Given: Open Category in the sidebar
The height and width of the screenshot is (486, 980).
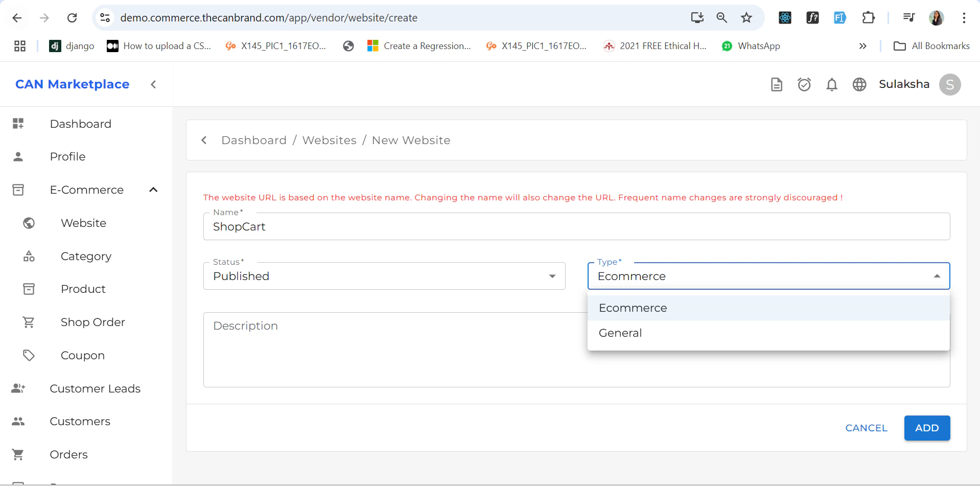Looking at the screenshot, I should [86, 256].
